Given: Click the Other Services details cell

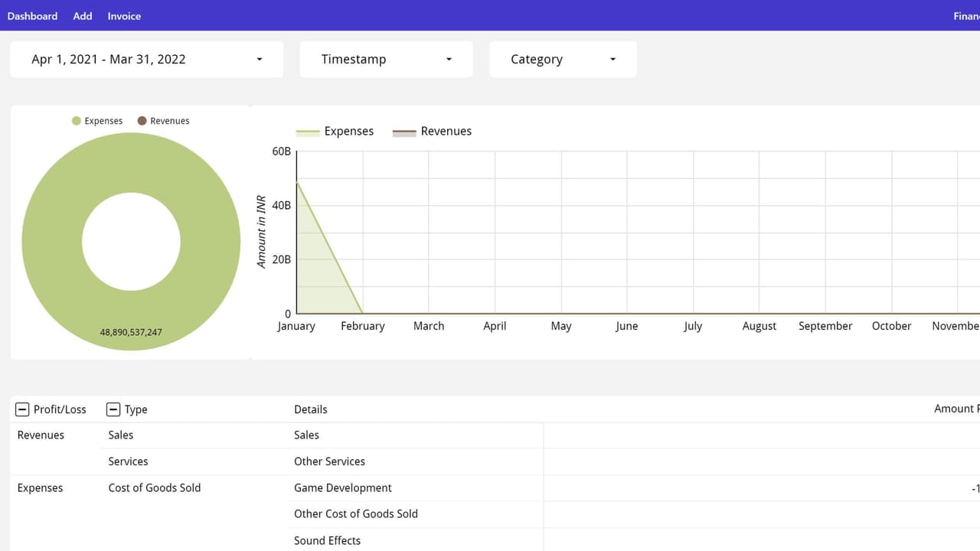Looking at the screenshot, I should tap(329, 461).
